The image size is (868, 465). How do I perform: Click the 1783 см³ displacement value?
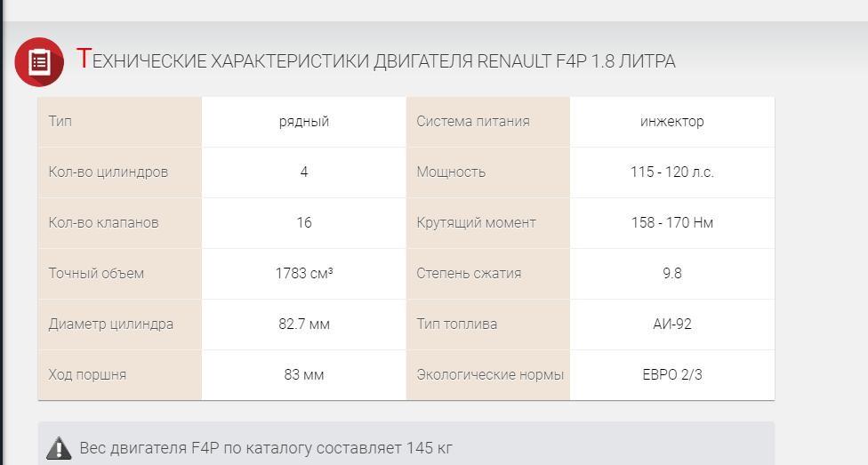pos(304,274)
